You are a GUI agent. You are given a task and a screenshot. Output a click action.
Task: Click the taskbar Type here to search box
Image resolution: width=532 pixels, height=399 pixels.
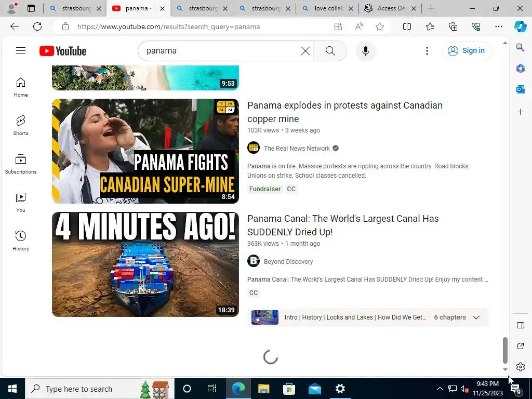(x=100, y=389)
